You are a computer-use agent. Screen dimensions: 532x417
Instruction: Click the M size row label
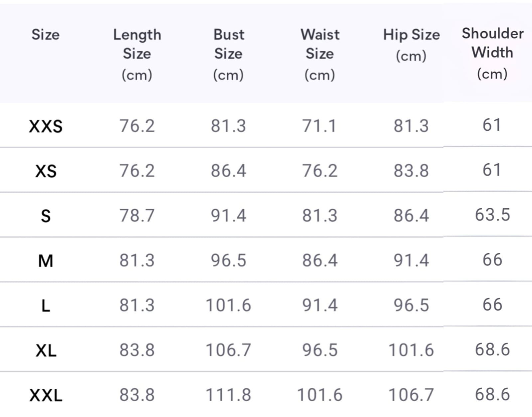tap(46, 261)
